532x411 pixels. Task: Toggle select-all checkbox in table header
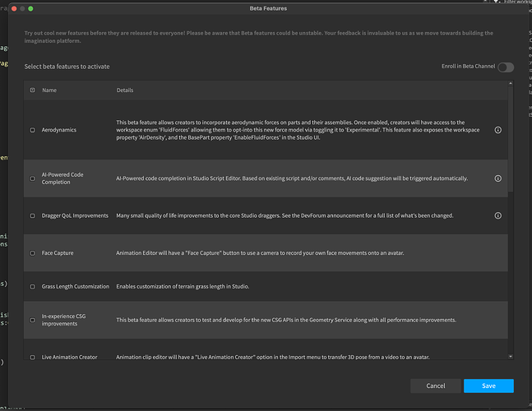tap(33, 90)
